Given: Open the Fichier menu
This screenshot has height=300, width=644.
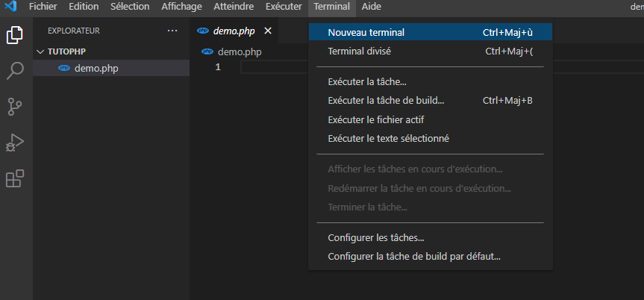Looking at the screenshot, I should click(43, 7).
